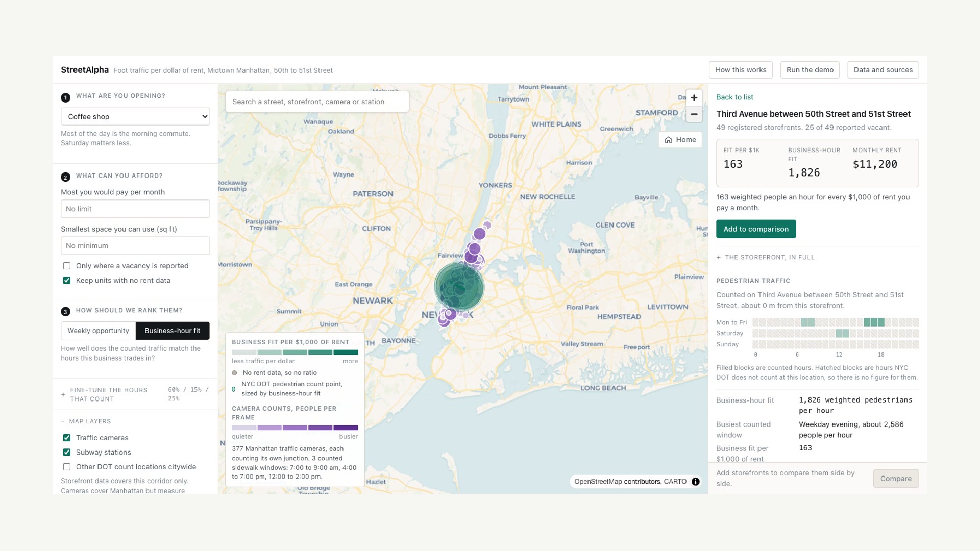Disable the Subway stations layer

[x=67, y=453]
